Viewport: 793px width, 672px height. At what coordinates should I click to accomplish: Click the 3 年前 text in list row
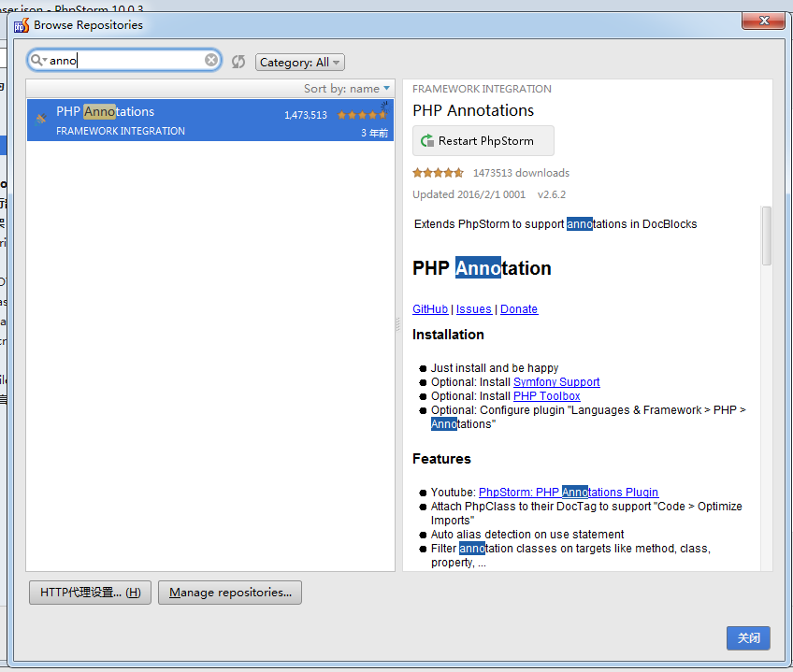click(x=374, y=133)
